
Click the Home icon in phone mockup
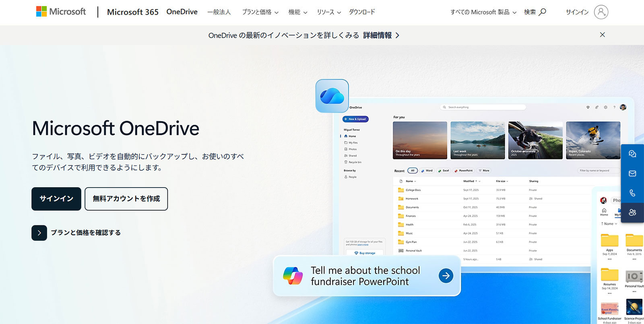click(604, 212)
